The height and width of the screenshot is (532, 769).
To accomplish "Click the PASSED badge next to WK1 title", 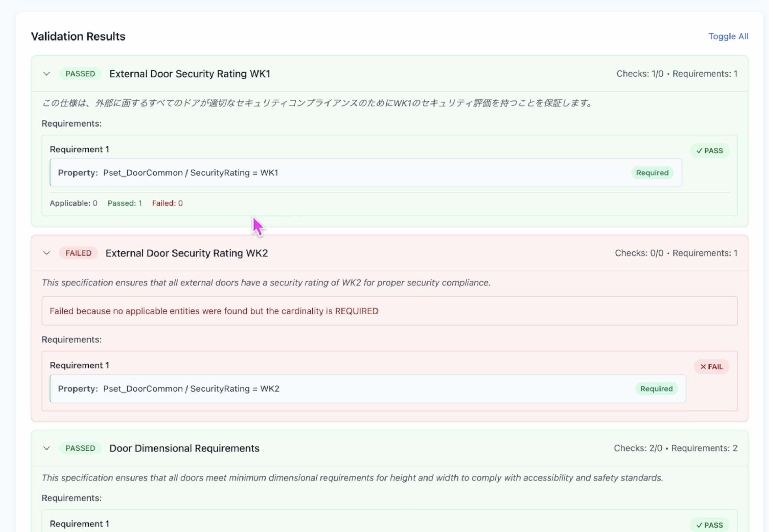I will pyautogui.click(x=80, y=74).
